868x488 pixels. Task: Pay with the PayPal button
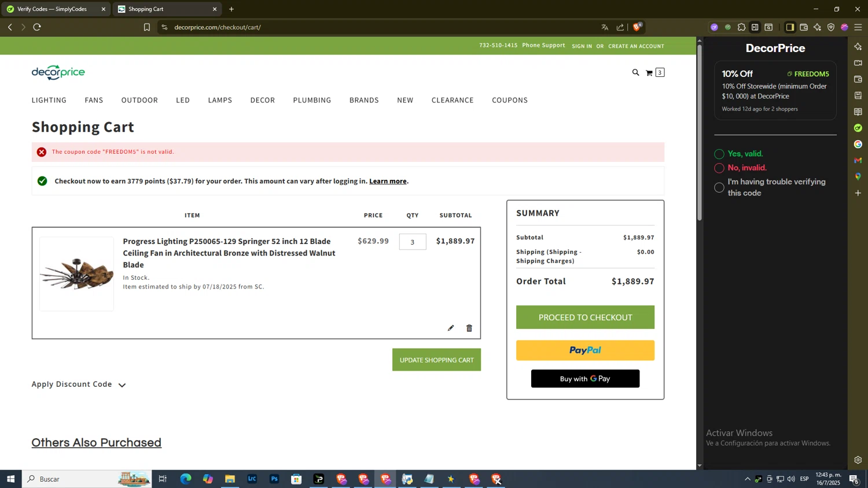pyautogui.click(x=585, y=350)
